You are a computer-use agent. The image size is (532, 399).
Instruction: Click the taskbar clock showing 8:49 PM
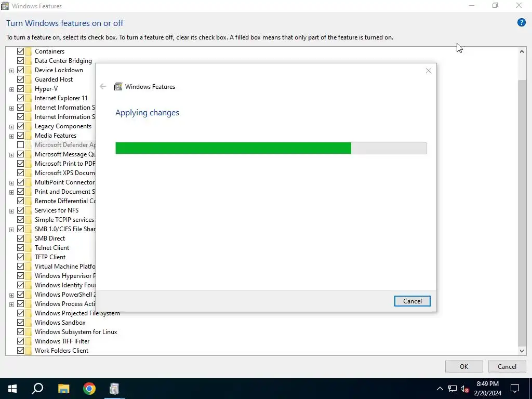[487, 389]
